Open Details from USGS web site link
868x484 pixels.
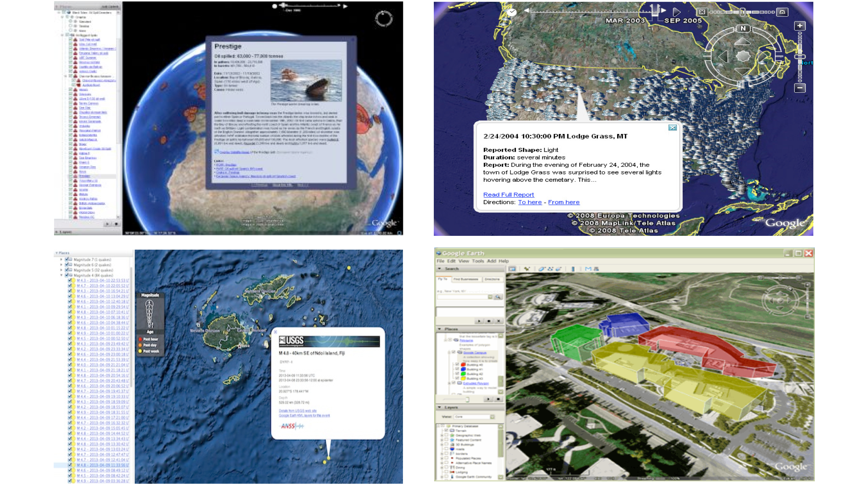pos(298,411)
